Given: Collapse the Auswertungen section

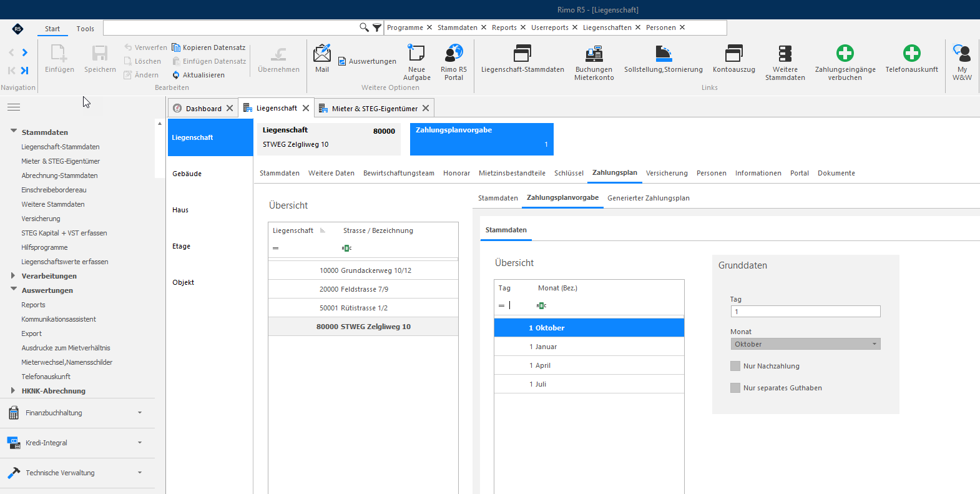Looking at the screenshot, I should point(14,290).
